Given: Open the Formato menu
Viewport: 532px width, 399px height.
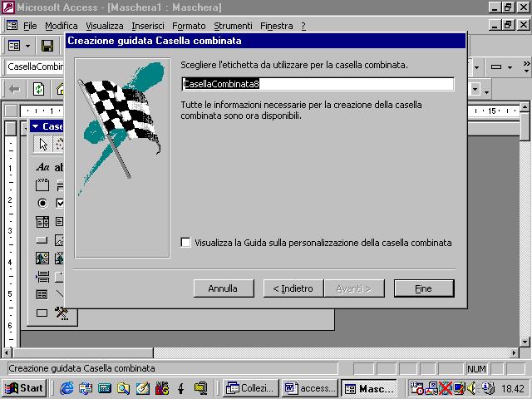Looking at the screenshot, I should coord(189,26).
